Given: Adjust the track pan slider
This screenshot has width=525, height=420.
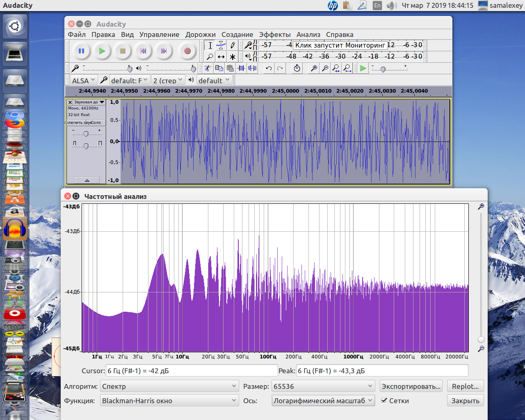Looking at the screenshot, I should tap(86, 145).
